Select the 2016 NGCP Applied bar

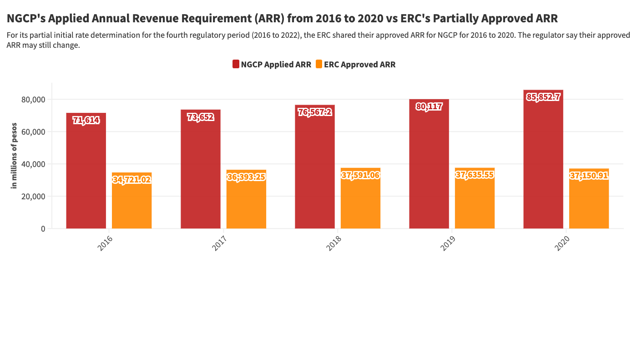point(86,171)
